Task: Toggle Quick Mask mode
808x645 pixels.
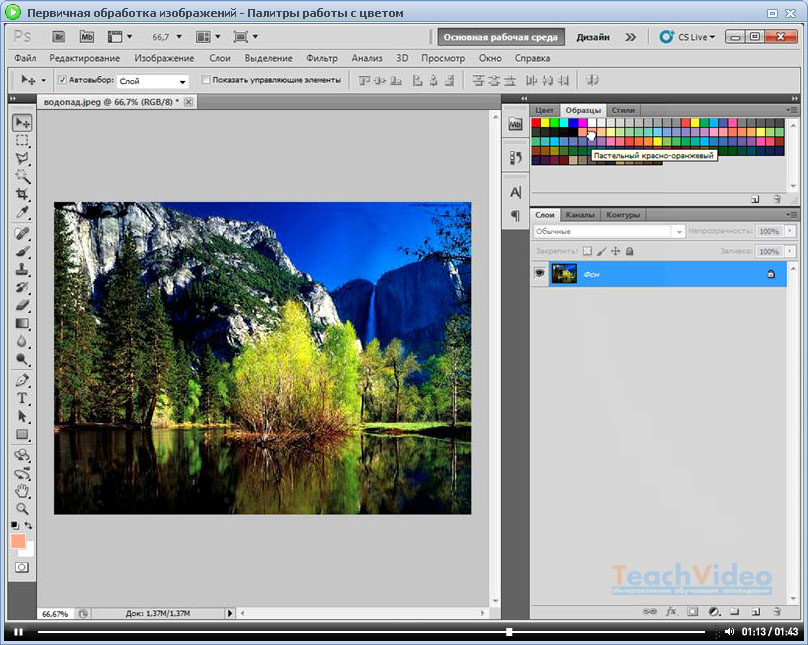Action: pos(22,567)
